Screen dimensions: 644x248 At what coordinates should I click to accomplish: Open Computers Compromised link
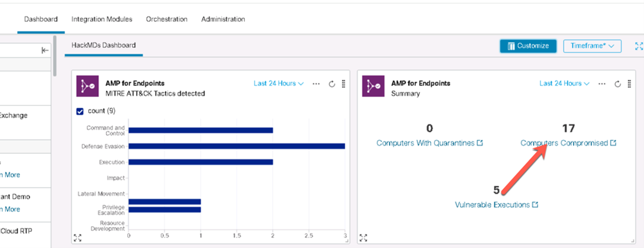point(568,143)
